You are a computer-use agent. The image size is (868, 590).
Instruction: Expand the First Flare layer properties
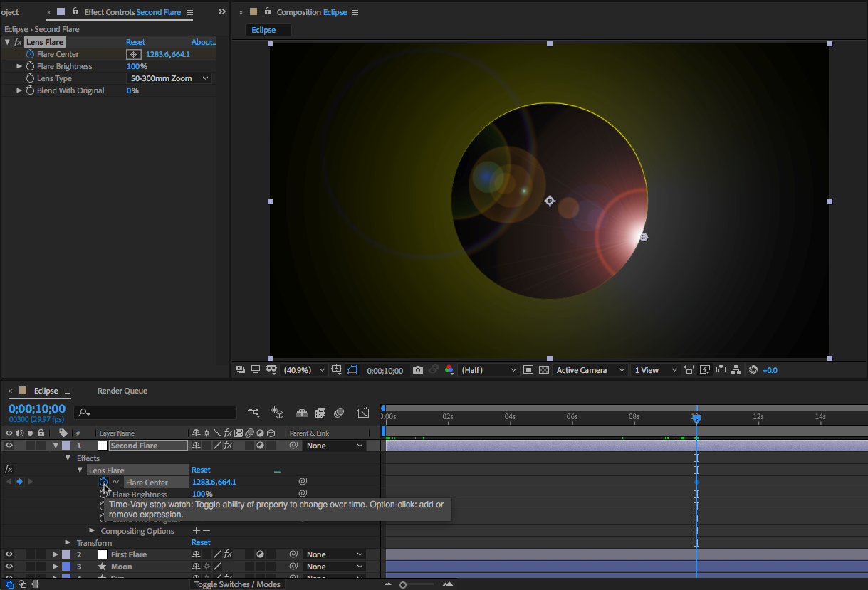[x=56, y=554]
